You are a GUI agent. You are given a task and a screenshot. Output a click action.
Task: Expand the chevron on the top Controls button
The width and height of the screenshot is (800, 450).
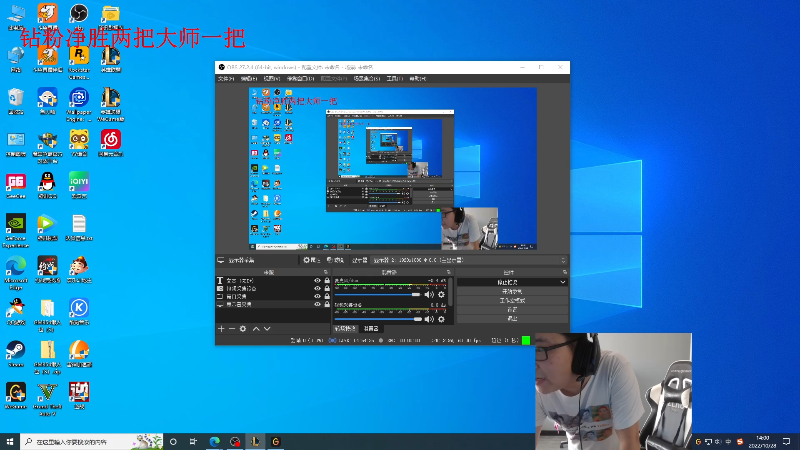click(563, 282)
